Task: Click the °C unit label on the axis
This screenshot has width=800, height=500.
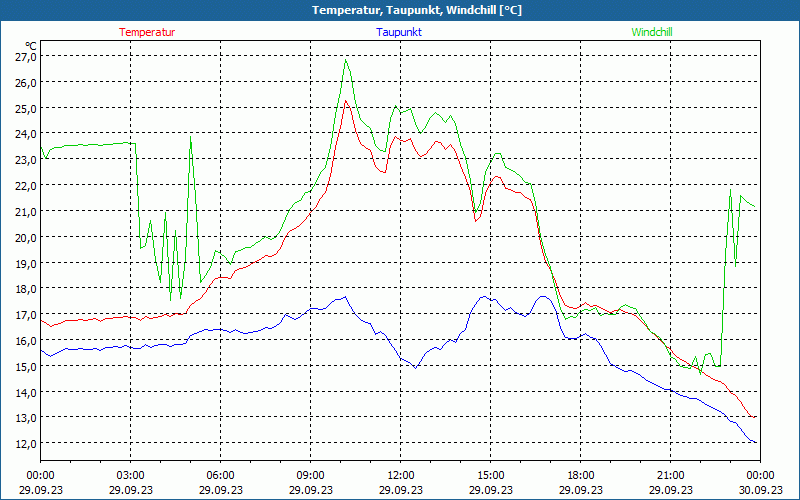Action: click(31, 46)
